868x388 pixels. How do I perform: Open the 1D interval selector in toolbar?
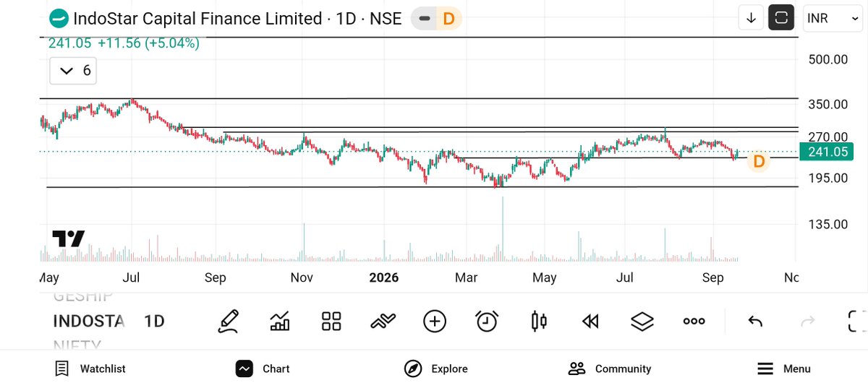coord(154,322)
